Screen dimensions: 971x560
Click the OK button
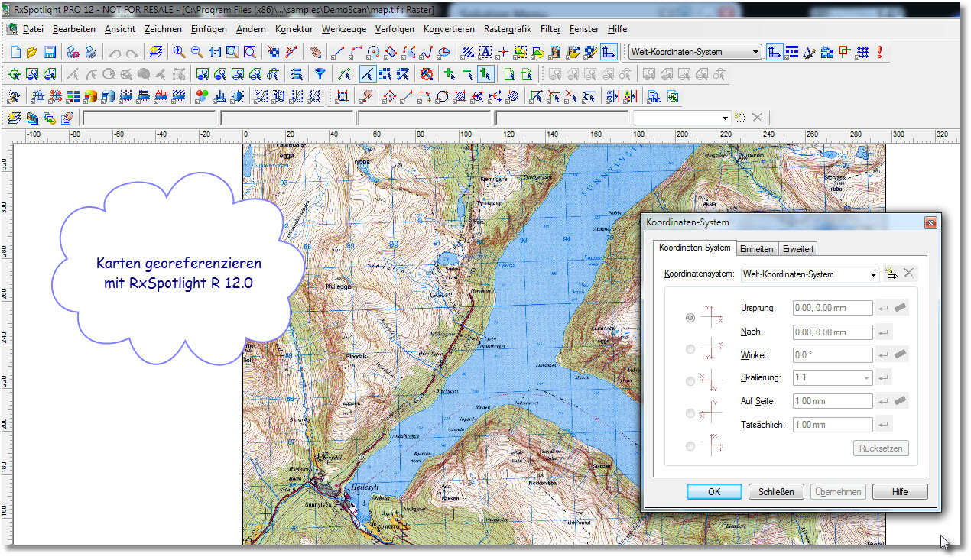713,491
